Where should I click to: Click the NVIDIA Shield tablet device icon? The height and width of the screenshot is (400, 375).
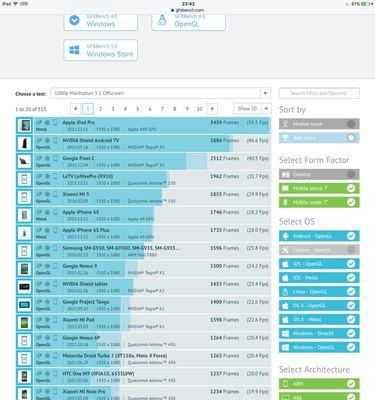point(24,287)
